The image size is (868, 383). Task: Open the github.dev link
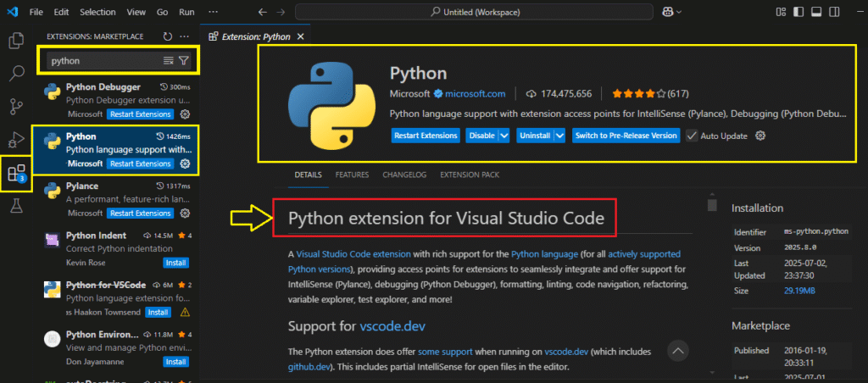(309, 366)
